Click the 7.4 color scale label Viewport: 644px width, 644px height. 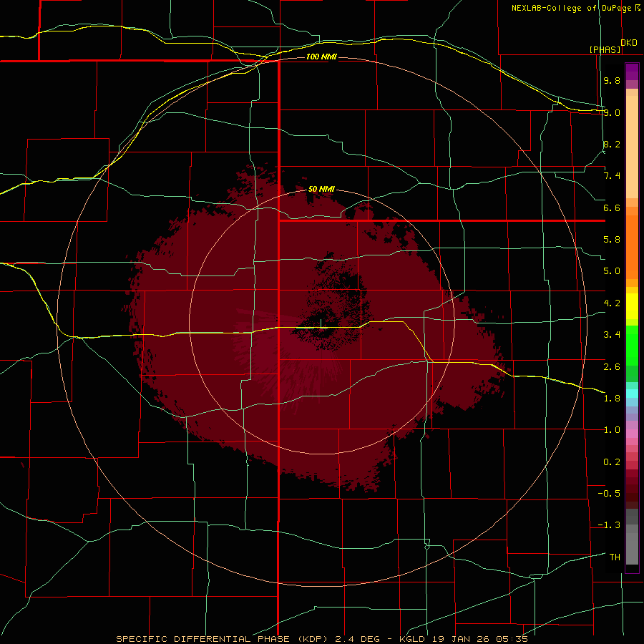pyautogui.click(x=612, y=176)
